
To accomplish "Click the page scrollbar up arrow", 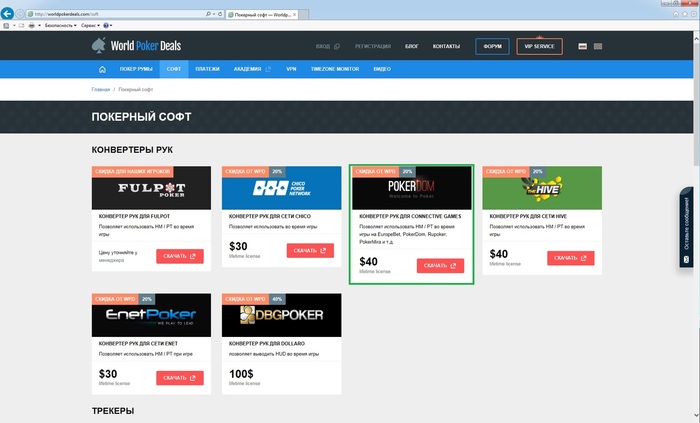I will tap(696, 39).
